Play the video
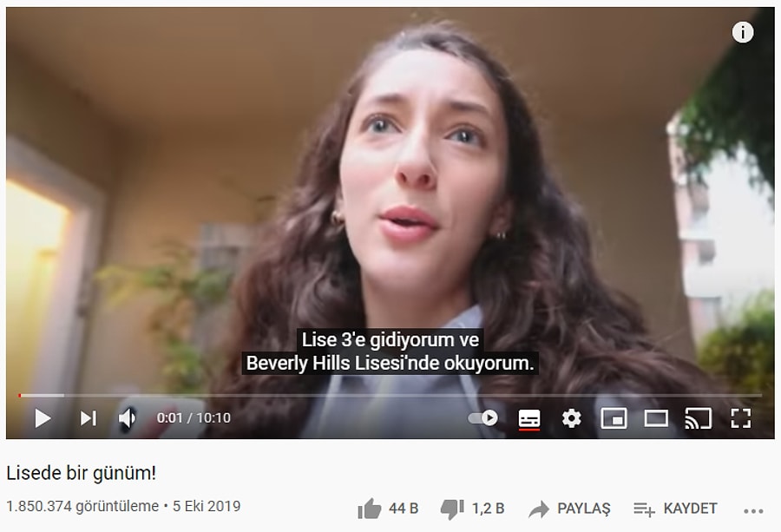Viewport: 781px width, 532px height. point(43,418)
